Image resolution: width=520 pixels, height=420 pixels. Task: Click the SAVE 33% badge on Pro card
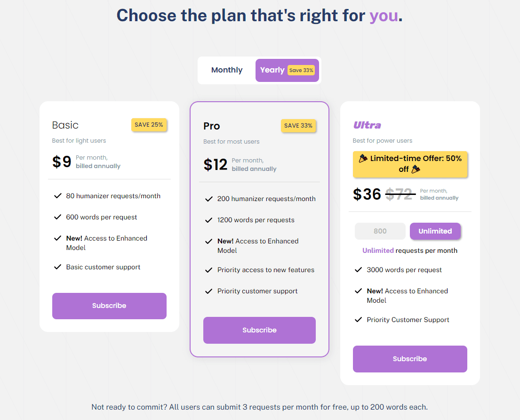(x=298, y=126)
